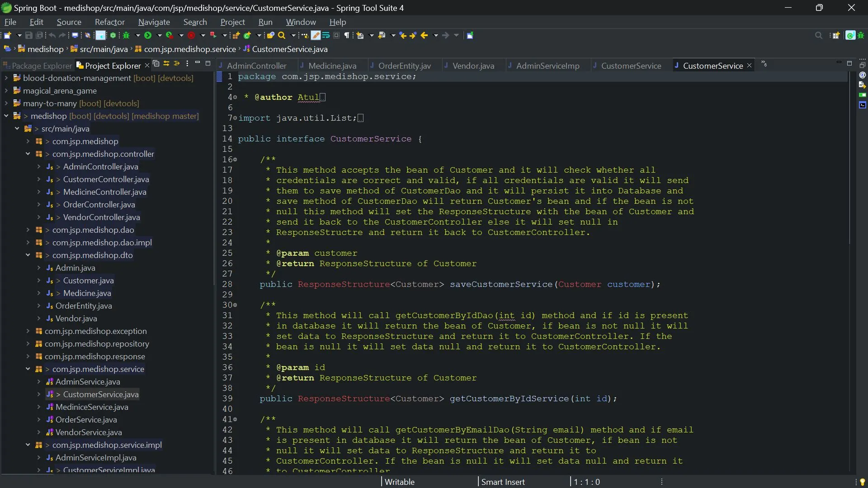Select OrderEntity.java under dto package
This screenshot has height=488, width=868.
[x=84, y=306]
